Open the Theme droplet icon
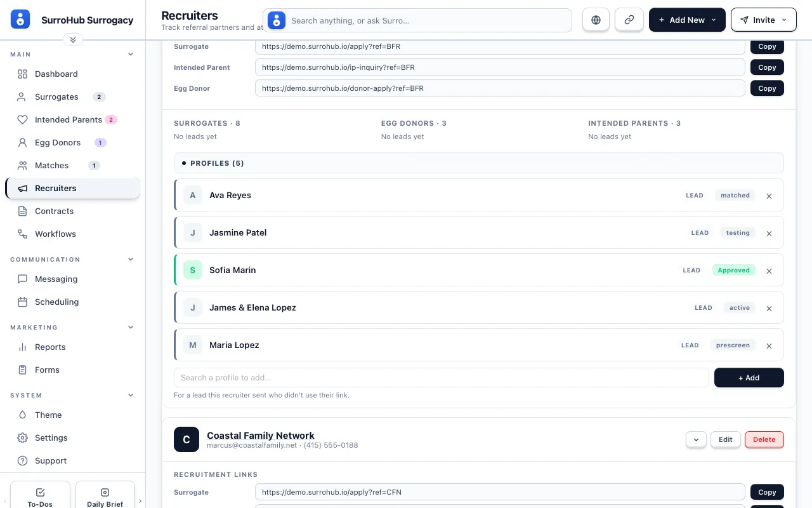812x508 pixels. pos(22,415)
